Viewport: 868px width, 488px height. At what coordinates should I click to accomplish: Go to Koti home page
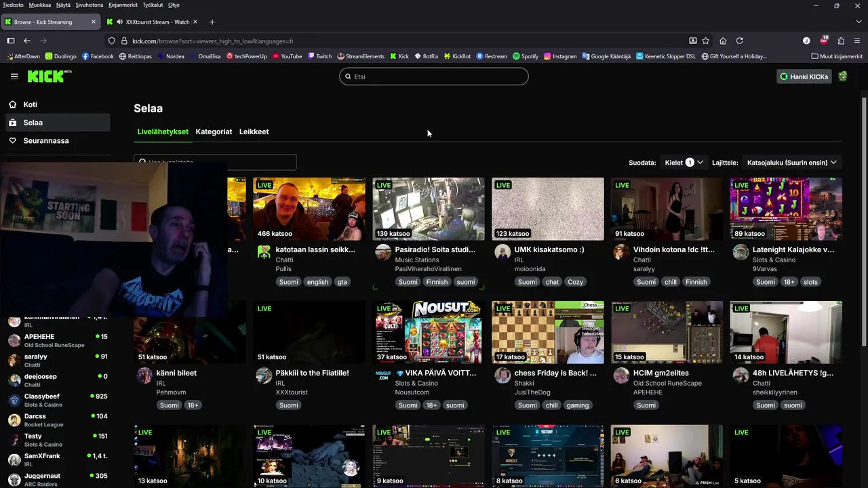[57, 104]
